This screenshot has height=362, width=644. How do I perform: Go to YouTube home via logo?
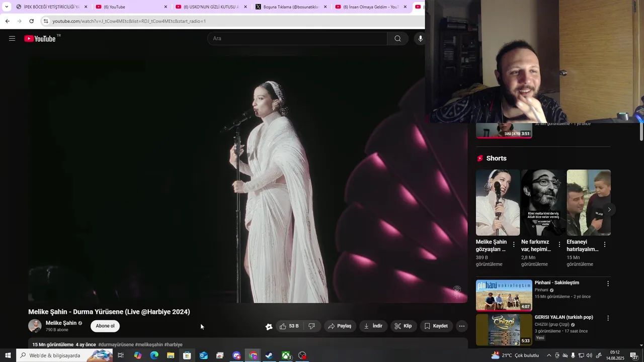click(40, 39)
